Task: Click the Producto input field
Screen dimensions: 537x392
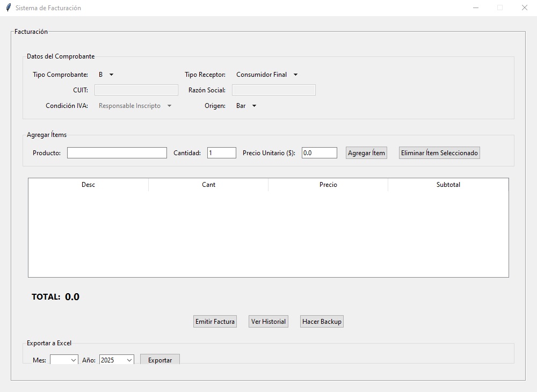Action: coord(117,153)
